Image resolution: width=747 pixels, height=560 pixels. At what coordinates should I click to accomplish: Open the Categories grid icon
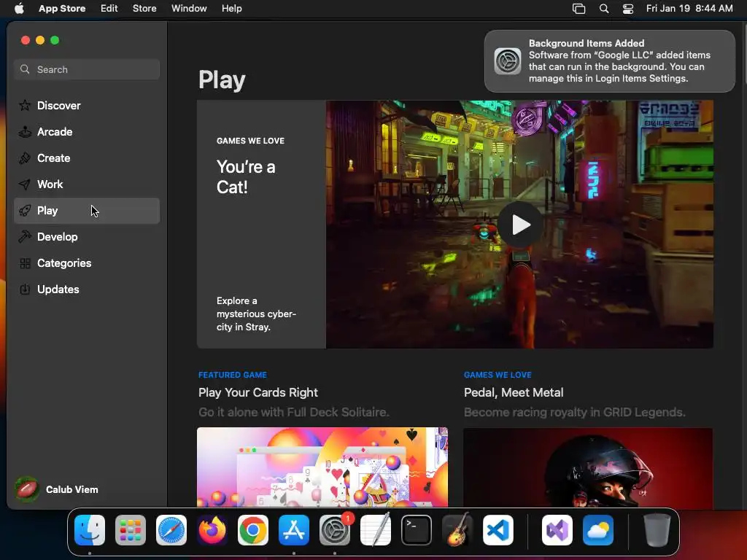[x=25, y=262]
